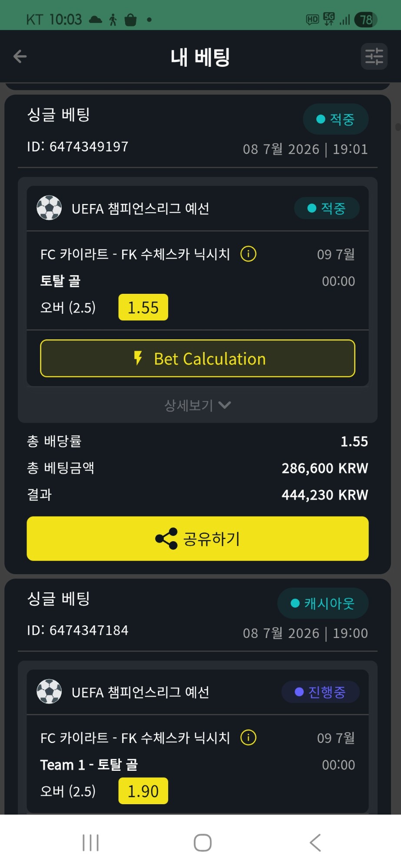Tap Android recent apps button
This screenshot has width=401, height=868.
[91, 843]
